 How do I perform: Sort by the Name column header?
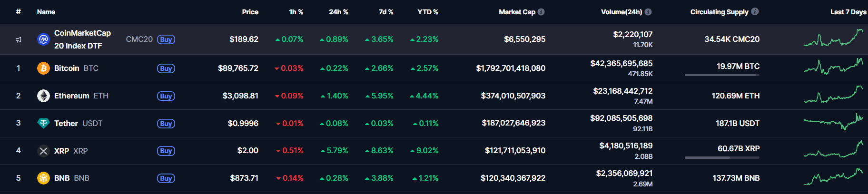coord(46,12)
